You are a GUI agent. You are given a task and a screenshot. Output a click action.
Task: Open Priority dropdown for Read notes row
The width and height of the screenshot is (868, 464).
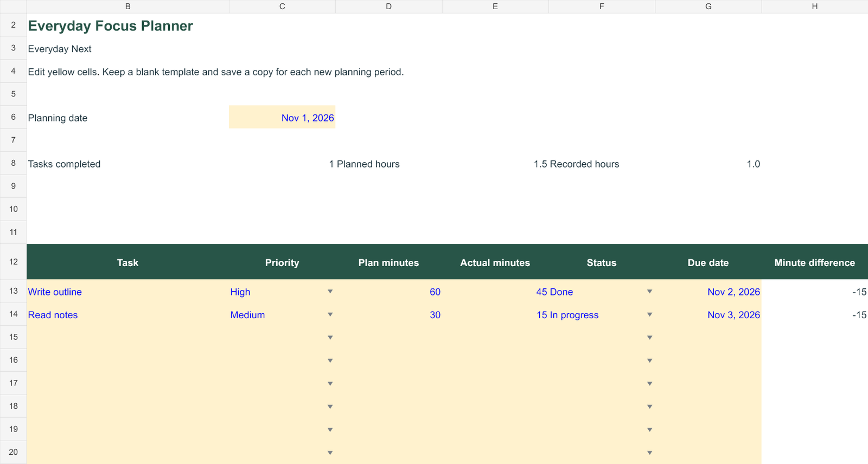tap(330, 315)
